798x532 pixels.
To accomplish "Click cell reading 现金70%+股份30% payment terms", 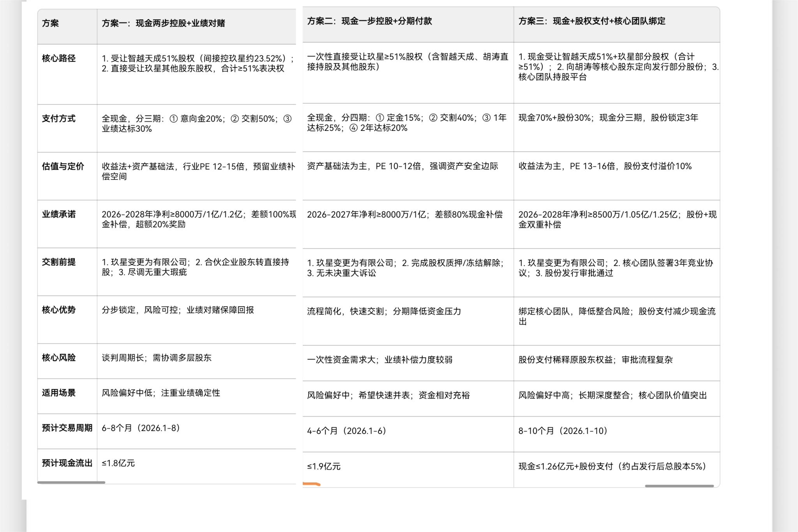I will (608, 118).
